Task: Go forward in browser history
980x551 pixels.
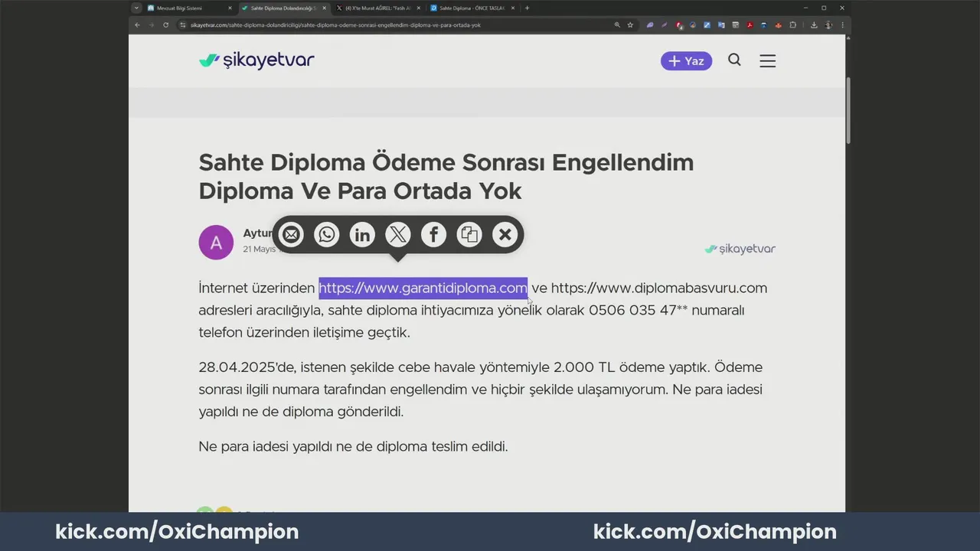Action: pos(152,24)
